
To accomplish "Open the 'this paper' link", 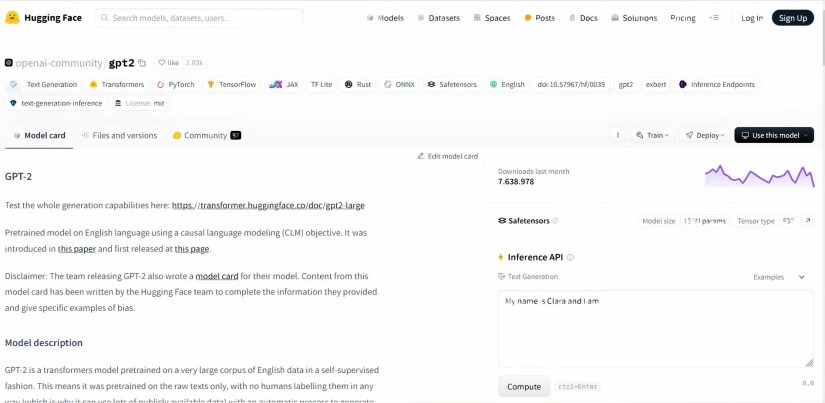I will 77,249.
